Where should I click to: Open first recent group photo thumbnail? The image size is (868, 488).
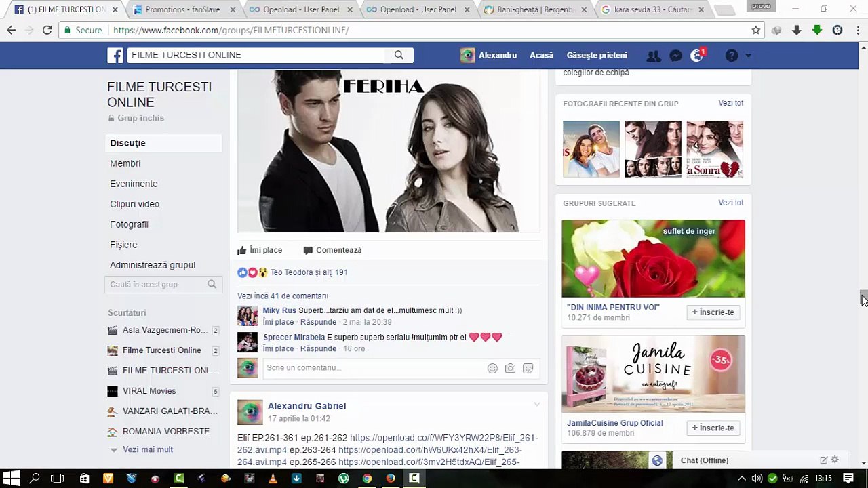pyautogui.click(x=591, y=149)
